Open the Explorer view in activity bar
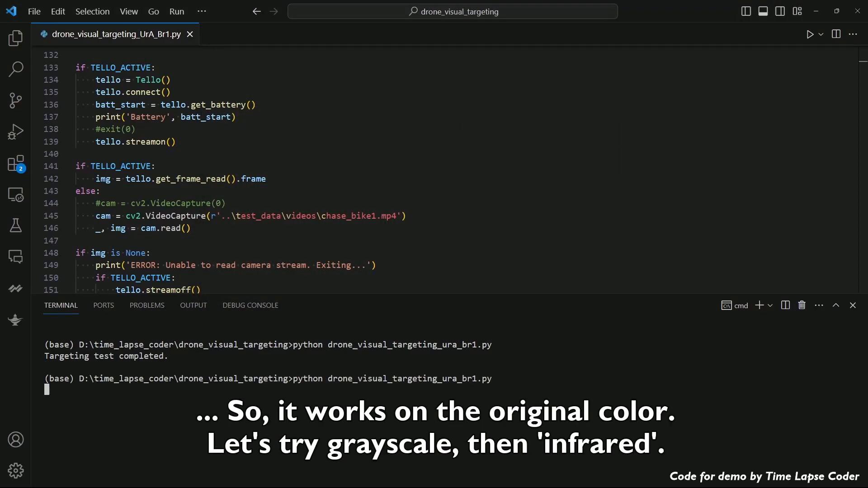 pos(16,38)
